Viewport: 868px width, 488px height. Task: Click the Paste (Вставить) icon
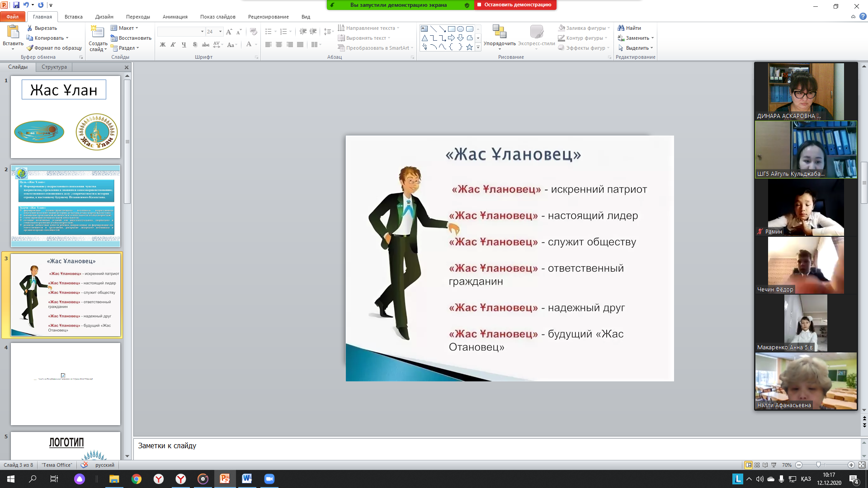(13, 32)
